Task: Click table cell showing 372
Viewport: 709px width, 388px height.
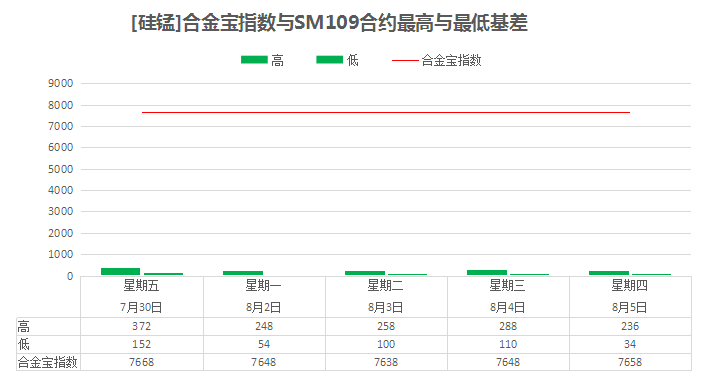Action: point(142,326)
